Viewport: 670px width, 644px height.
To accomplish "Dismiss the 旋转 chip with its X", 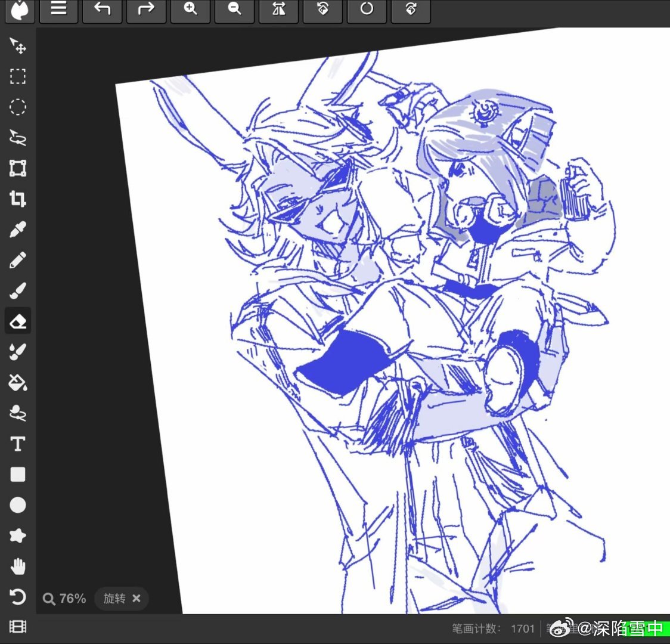I will point(137,598).
